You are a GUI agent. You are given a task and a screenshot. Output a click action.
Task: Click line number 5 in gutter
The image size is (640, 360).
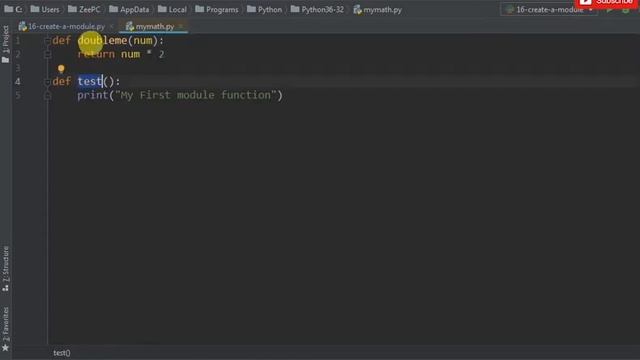(18, 96)
